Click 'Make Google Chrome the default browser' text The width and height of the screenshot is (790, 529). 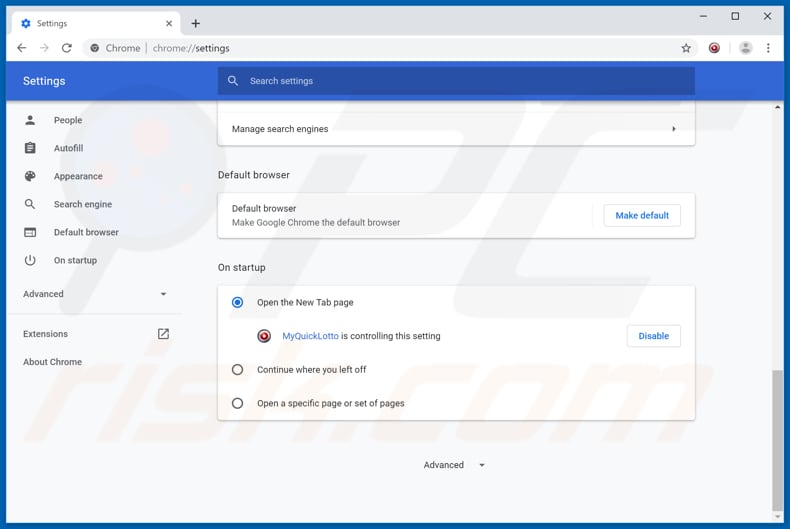pos(316,222)
